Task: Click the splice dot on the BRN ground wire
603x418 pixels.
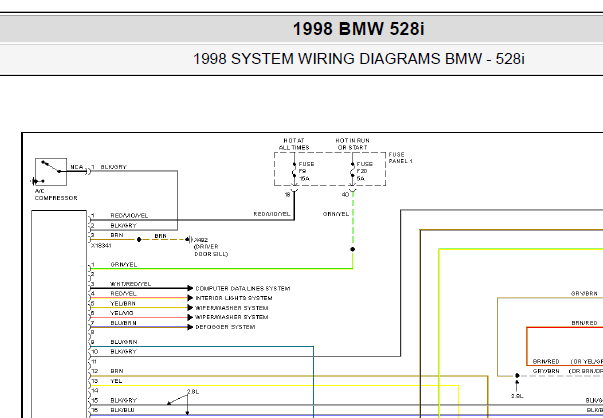Action: [x=139, y=240]
